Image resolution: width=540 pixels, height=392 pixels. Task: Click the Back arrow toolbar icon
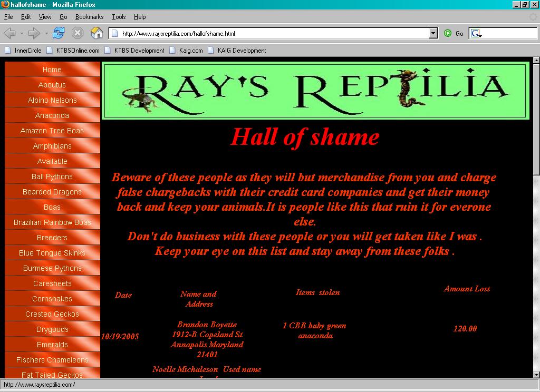(x=9, y=33)
